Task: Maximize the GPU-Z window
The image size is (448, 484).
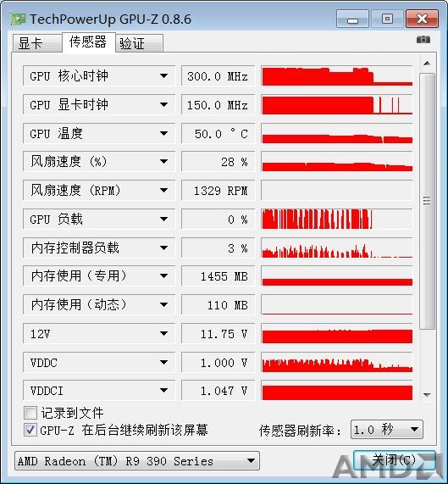Action: point(387,19)
